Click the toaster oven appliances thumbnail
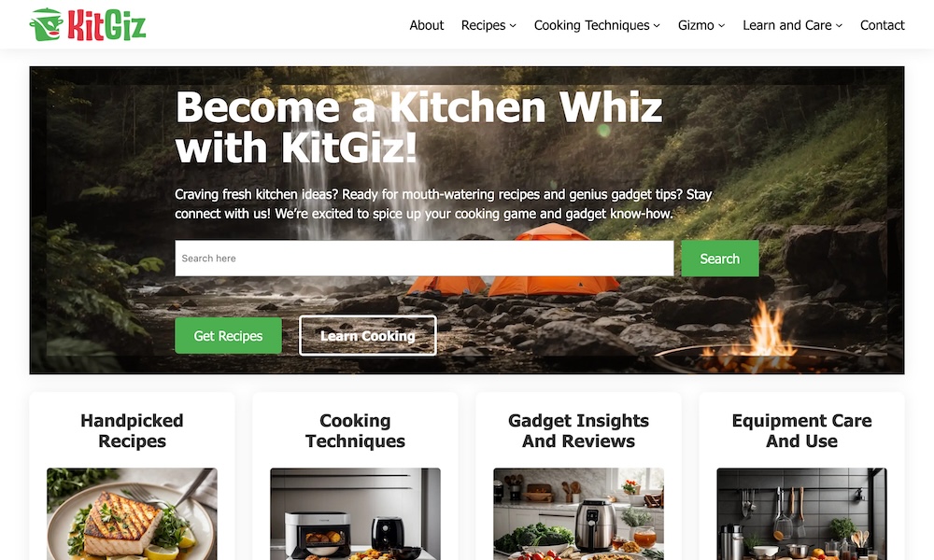The height and width of the screenshot is (560, 934). pyautogui.click(x=355, y=513)
